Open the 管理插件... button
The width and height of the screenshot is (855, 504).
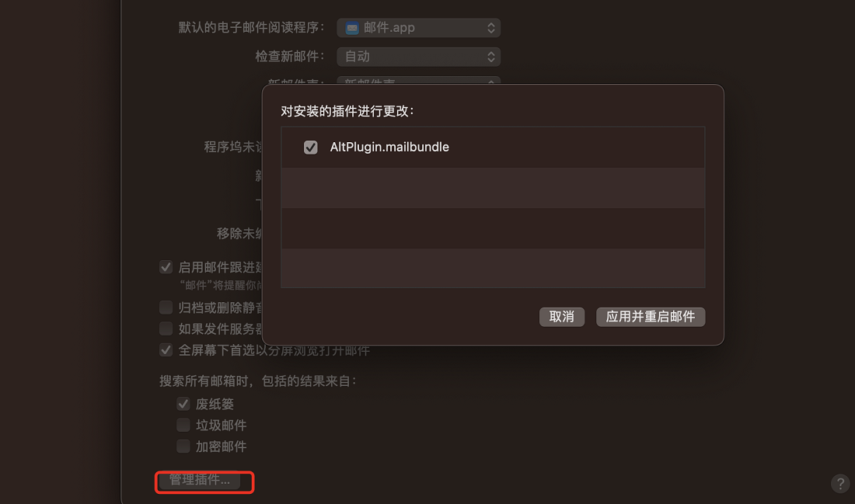[200, 479]
